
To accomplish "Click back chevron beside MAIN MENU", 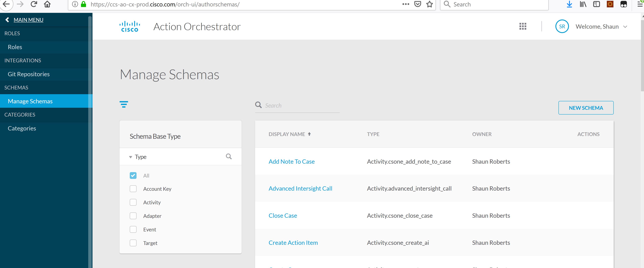I will 7,20.
